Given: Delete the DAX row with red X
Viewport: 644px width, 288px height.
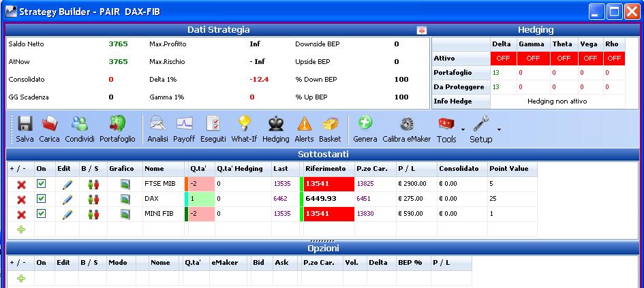Looking at the screenshot, I should tap(21, 199).
